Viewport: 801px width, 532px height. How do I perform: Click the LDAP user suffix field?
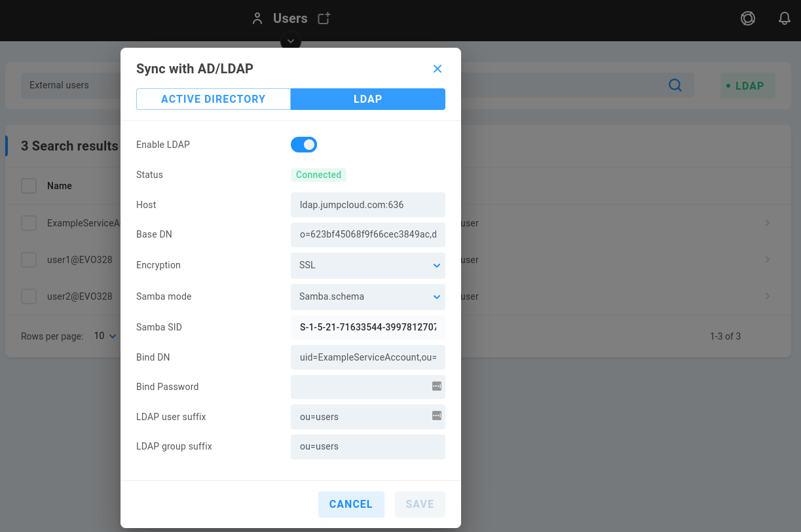(368, 417)
